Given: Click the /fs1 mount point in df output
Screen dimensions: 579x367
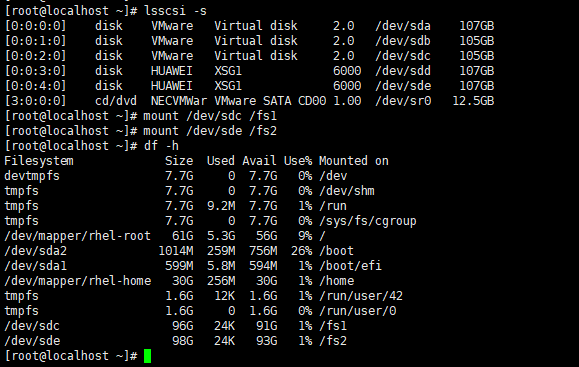Looking at the screenshot, I should [333, 326].
